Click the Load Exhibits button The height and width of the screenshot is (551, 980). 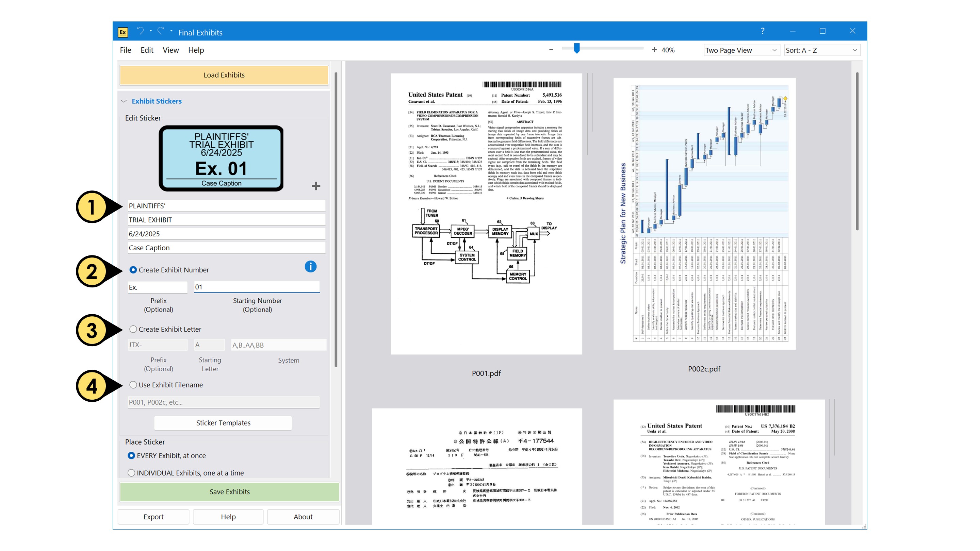coord(224,75)
